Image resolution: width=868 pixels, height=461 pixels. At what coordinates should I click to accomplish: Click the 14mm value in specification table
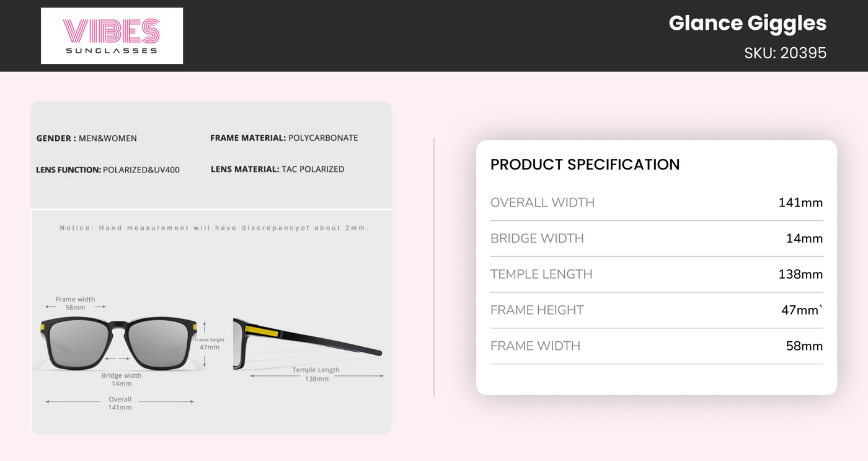point(804,238)
